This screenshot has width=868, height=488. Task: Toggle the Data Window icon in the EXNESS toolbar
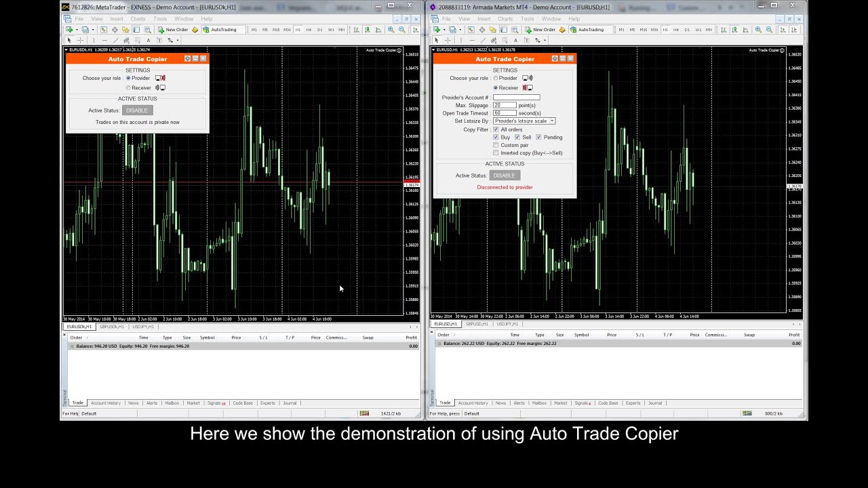115,30
